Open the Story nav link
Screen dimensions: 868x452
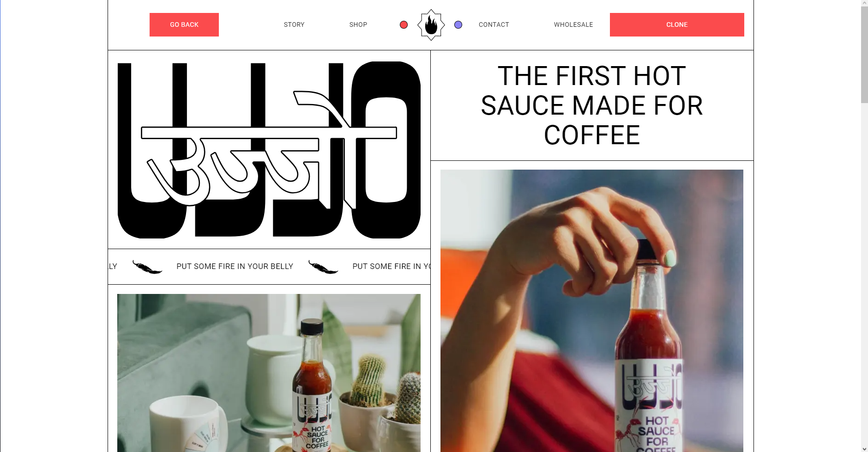[294, 25]
